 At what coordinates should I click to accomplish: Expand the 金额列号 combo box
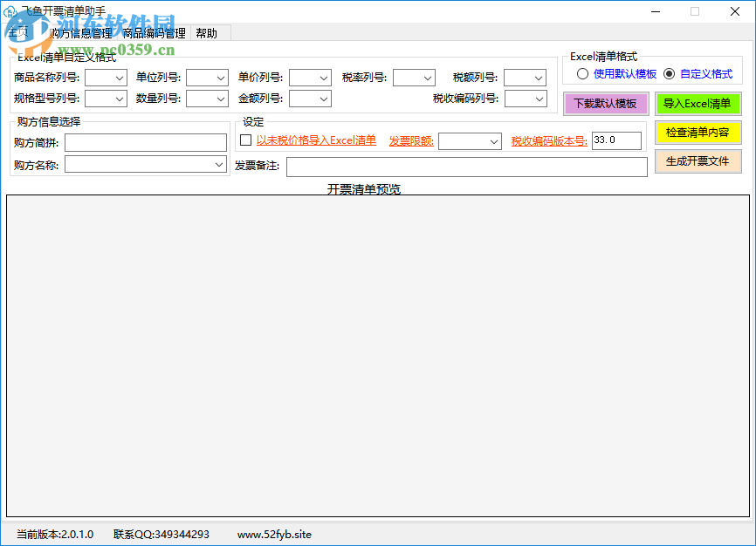tap(310, 99)
